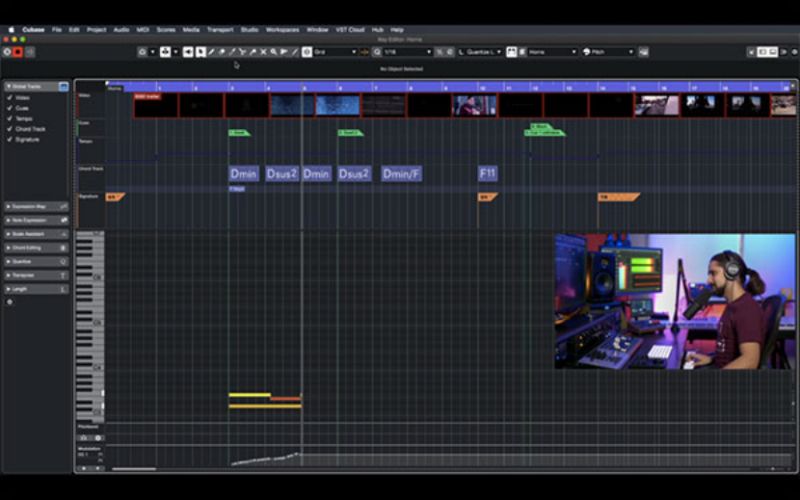The image size is (800, 500).
Task: Open the Workspaces menu
Action: [282, 30]
